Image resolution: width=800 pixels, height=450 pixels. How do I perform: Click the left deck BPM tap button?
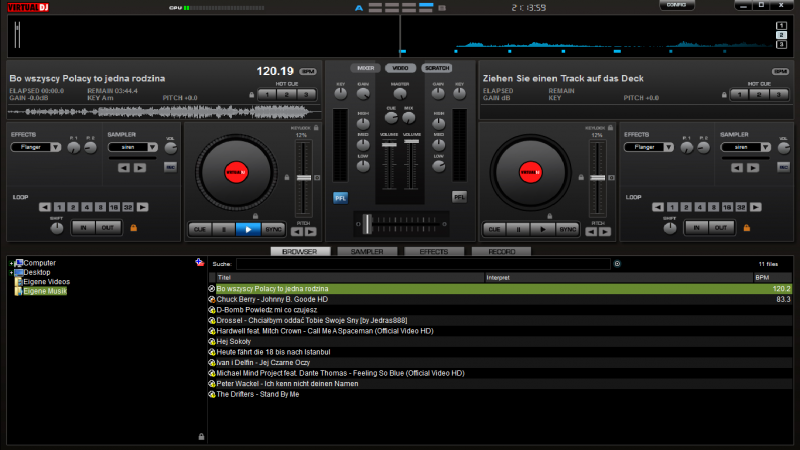(x=307, y=71)
